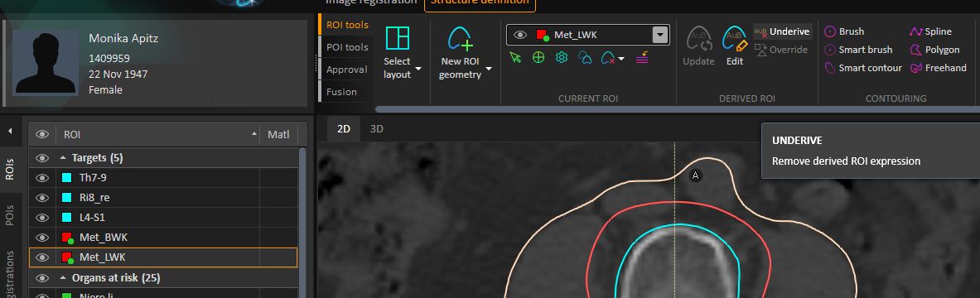Select the Met_BWK row in list
Viewport: 980px width, 298px height.
pos(163,238)
